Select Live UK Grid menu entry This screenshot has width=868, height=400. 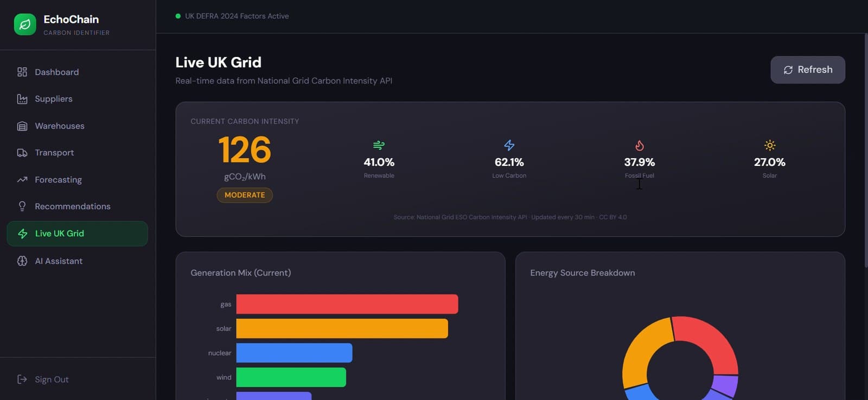click(78, 234)
